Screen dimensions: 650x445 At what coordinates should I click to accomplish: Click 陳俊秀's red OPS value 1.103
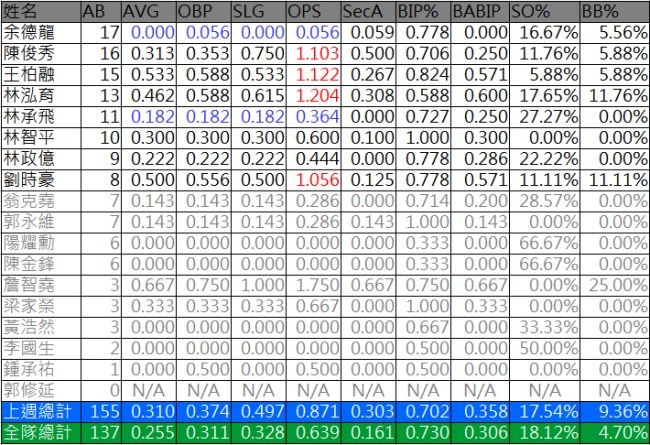(318, 54)
